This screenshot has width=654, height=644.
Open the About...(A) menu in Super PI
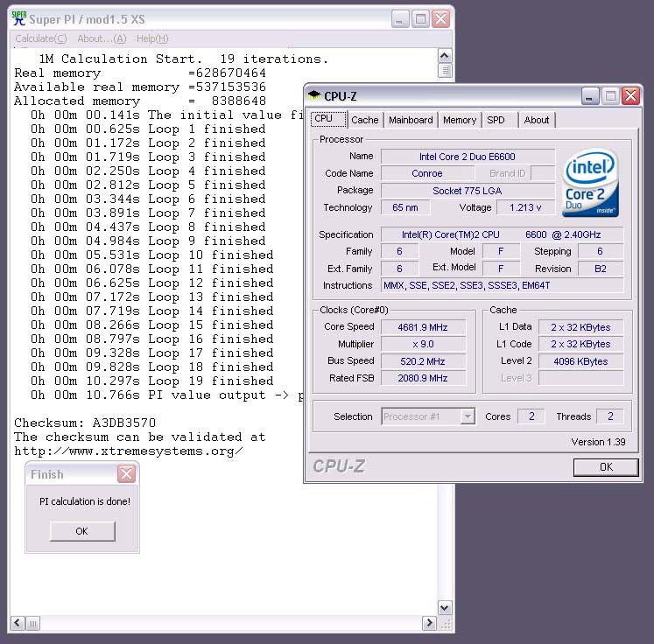[x=102, y=38]
